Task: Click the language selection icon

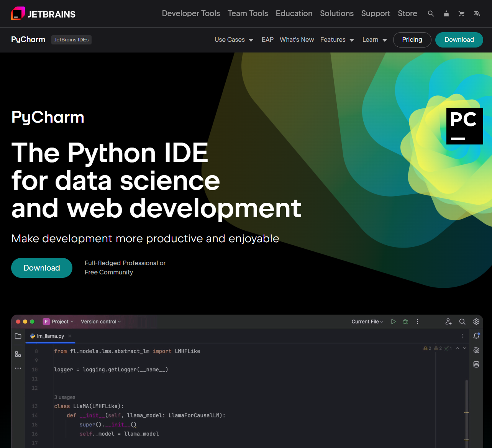Action: pyautogui.click(x=477, y=13)
